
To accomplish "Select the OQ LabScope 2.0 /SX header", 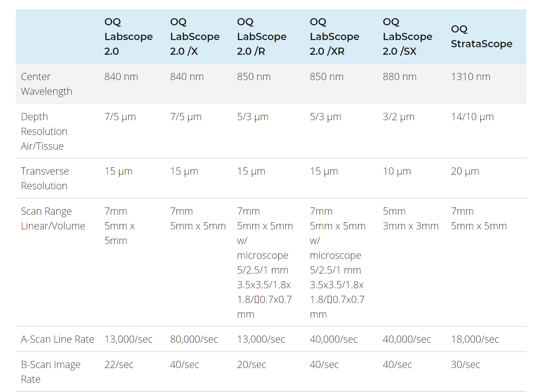I will pos(407,37).
